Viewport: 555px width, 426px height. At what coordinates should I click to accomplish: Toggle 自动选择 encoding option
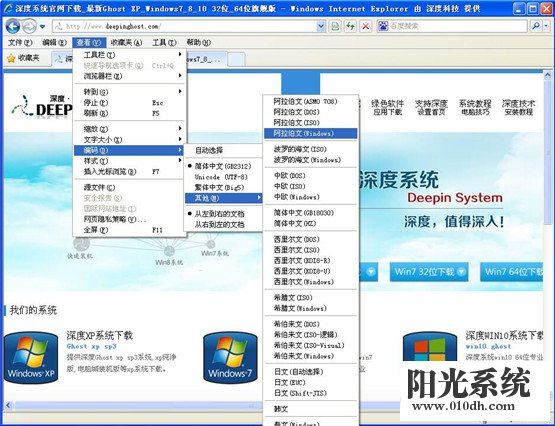coord(223,150)
